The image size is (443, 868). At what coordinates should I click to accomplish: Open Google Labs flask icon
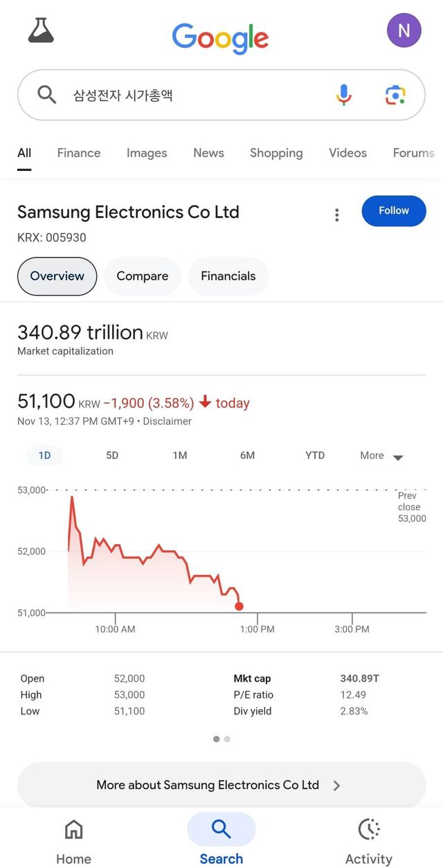pos(40,30)
